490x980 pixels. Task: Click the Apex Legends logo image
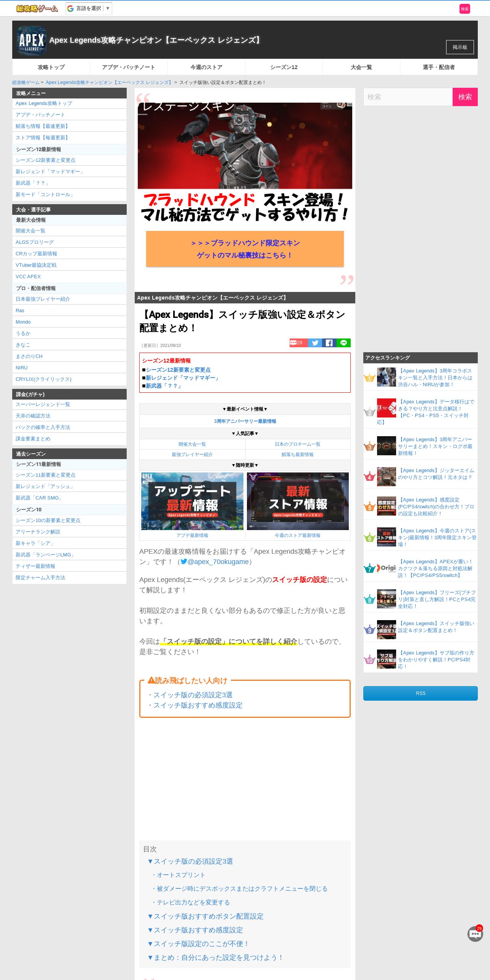coord(31,40)
